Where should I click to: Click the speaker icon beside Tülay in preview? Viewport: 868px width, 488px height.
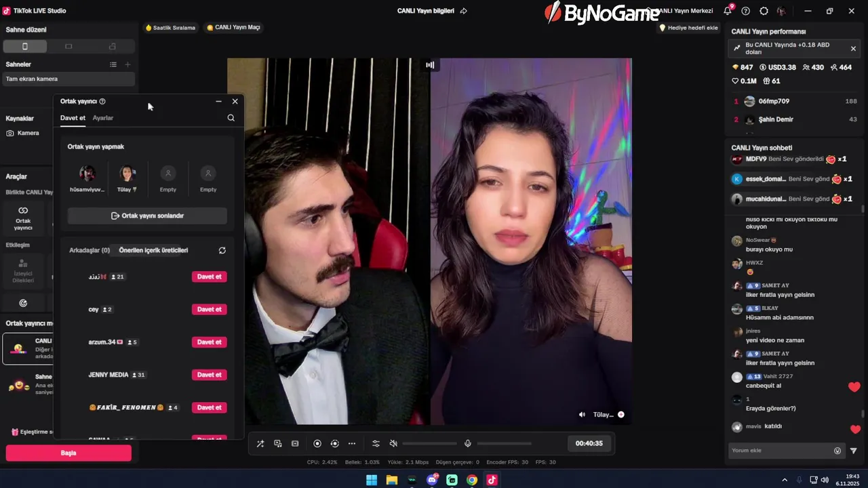pos(582,415)
